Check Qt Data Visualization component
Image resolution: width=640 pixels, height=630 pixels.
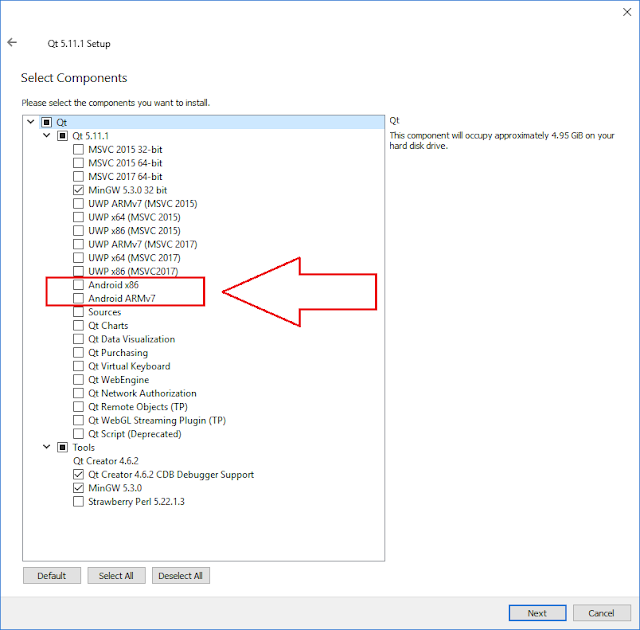78,339
